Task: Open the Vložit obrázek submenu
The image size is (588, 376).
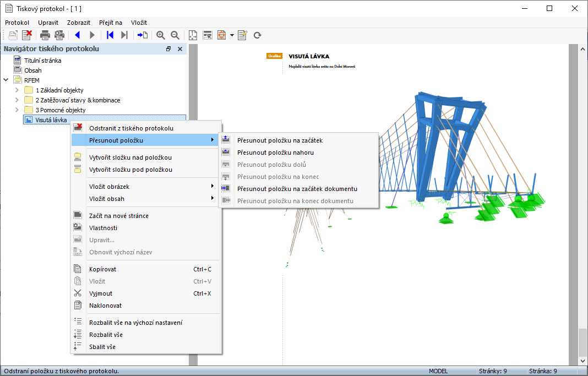Action: 146,186
